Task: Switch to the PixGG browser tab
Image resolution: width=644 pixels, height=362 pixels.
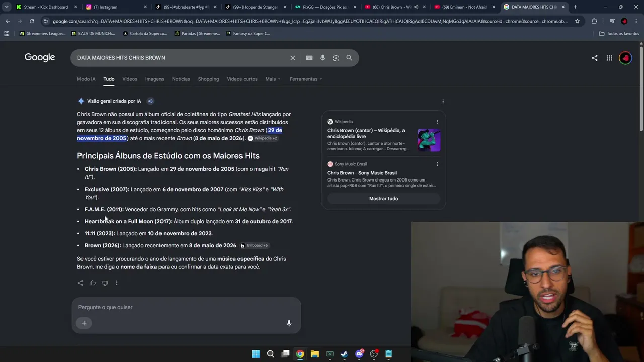Action: 326,7
